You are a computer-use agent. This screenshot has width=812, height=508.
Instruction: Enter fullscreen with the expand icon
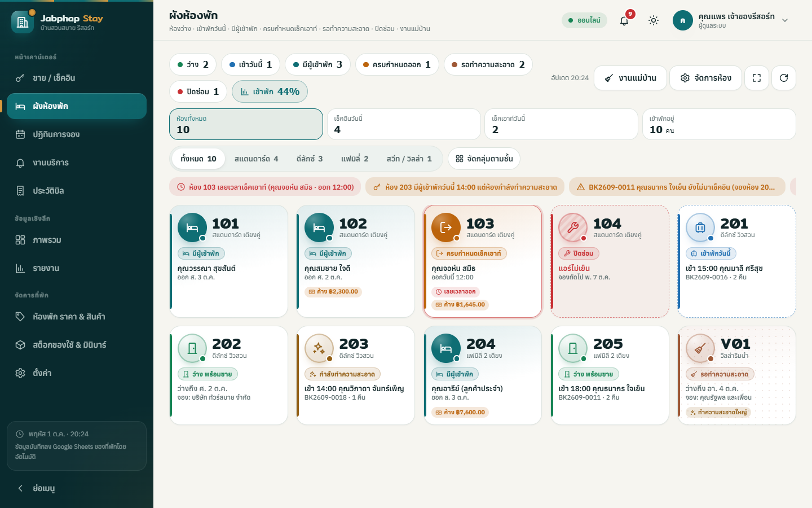757,78
